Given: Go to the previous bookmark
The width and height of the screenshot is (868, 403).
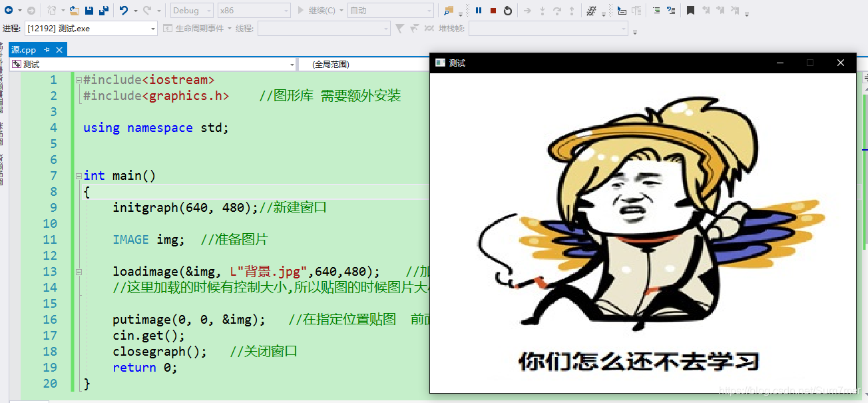Looking at the screenshot, I should pyautogui.click(x=705, y=11).
